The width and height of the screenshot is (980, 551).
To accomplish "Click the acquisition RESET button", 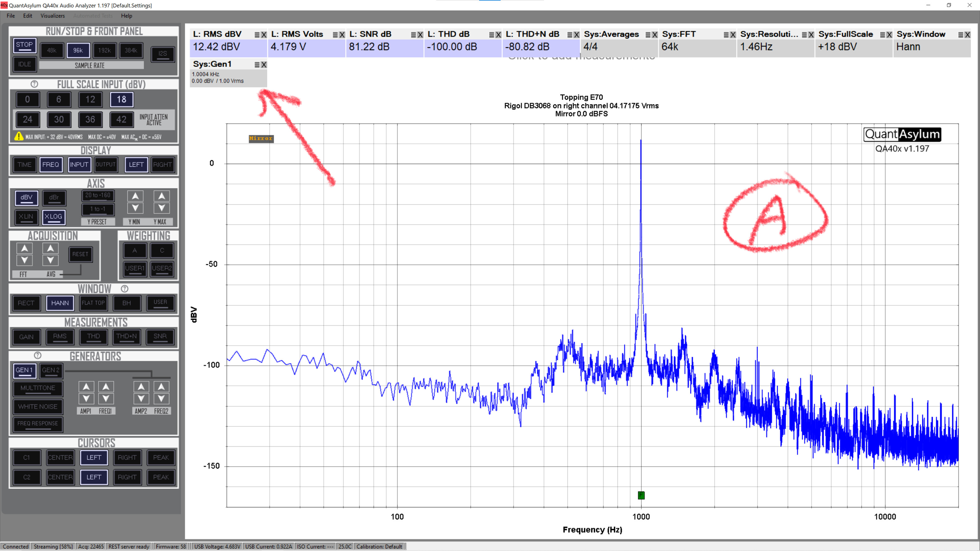I will point(80,254).
